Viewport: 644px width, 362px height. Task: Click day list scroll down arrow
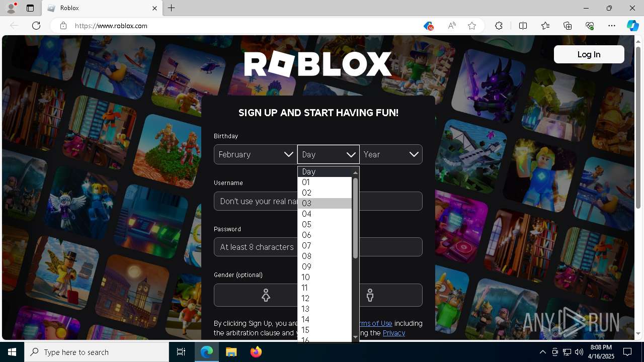(355, 337)
